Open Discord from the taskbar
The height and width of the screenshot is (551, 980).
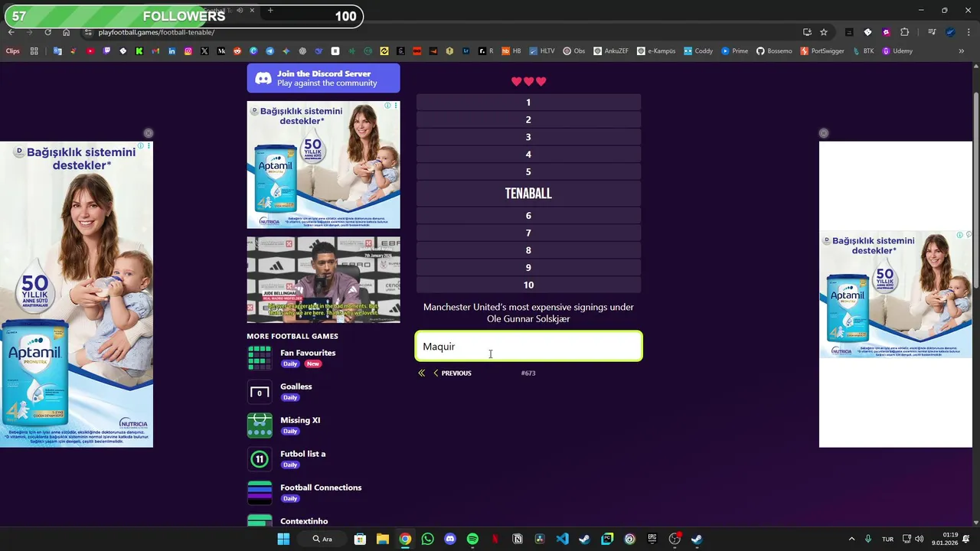point(450,539)
